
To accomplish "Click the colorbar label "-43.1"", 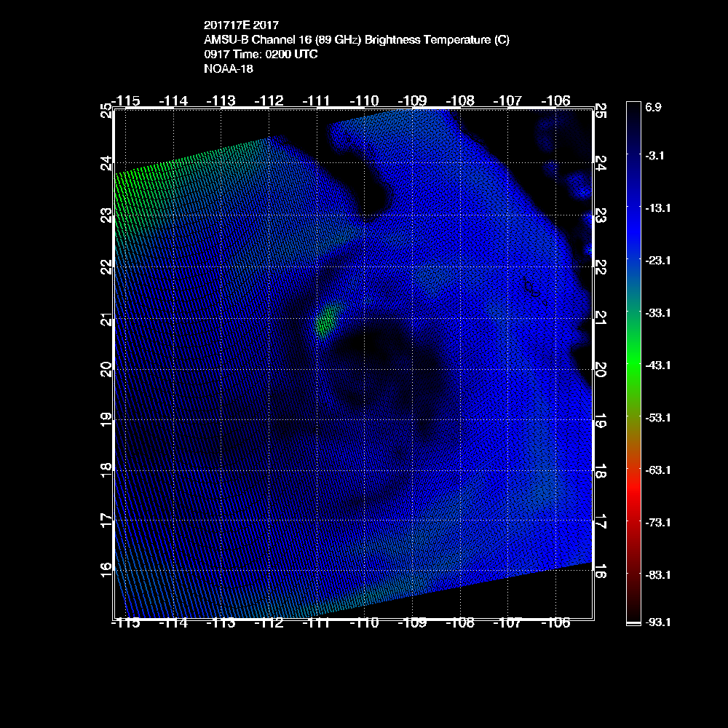I will coord(658,365).
